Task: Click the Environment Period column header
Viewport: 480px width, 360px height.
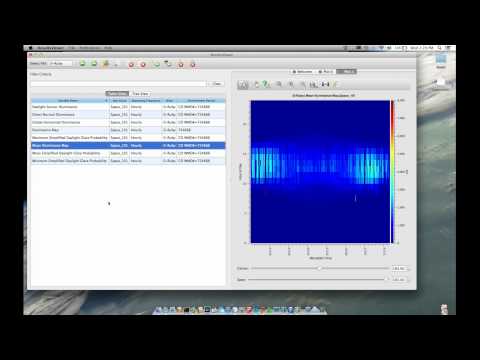Action: coord(201,100)
